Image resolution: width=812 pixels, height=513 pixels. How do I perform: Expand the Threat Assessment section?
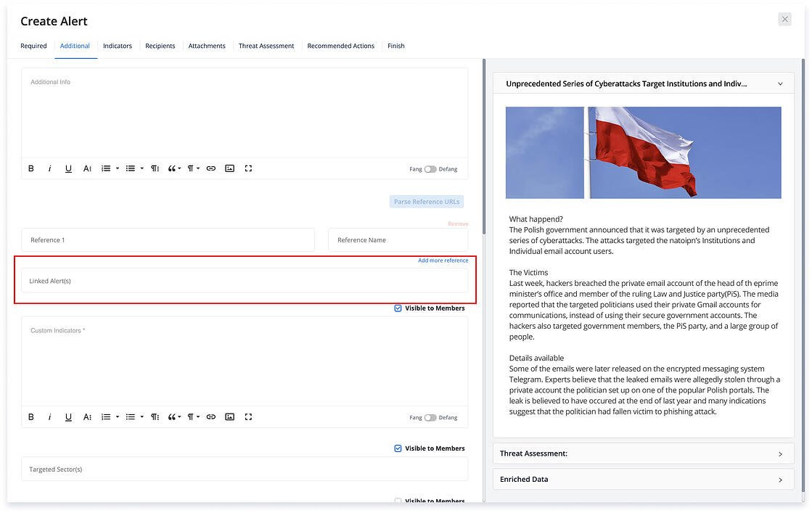click(x=643, y=454)
